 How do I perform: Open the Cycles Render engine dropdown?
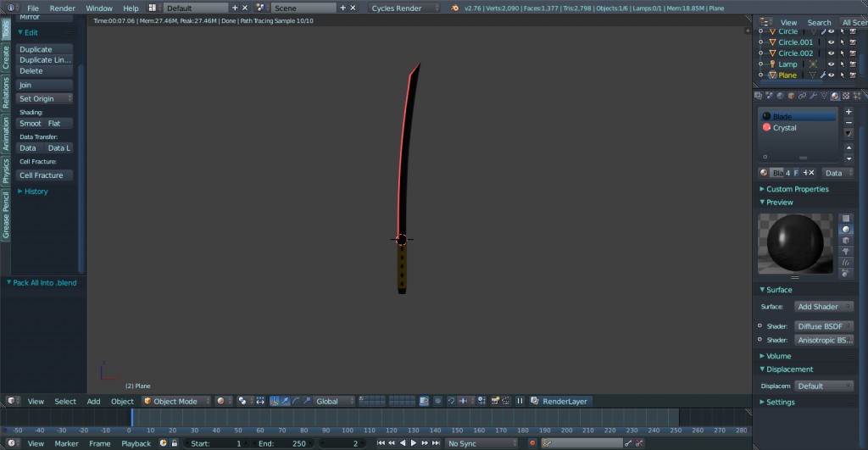[403, 8]
